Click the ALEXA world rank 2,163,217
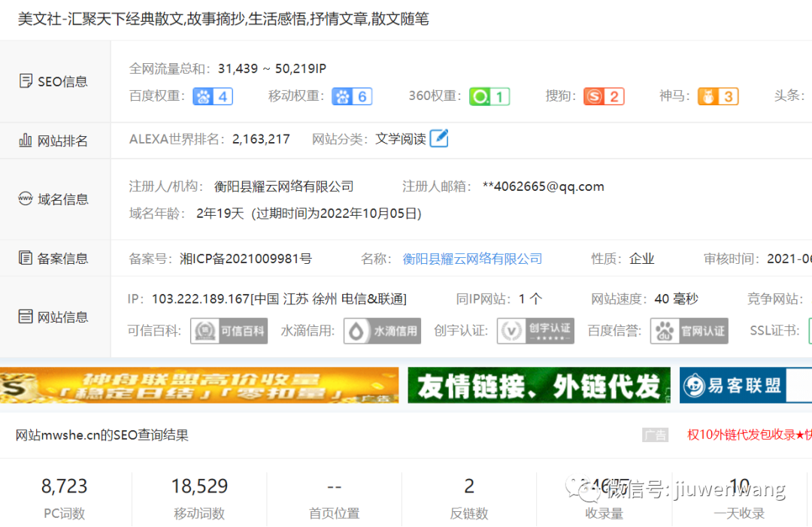Image resolution: width=812 pixels, height=527 pixels. [261, 139]
